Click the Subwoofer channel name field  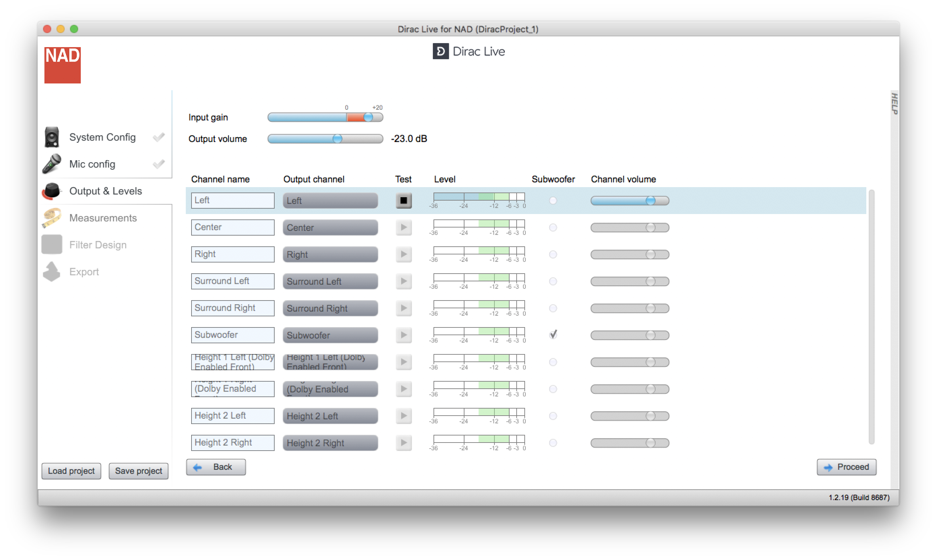click(x=233, y=335)
